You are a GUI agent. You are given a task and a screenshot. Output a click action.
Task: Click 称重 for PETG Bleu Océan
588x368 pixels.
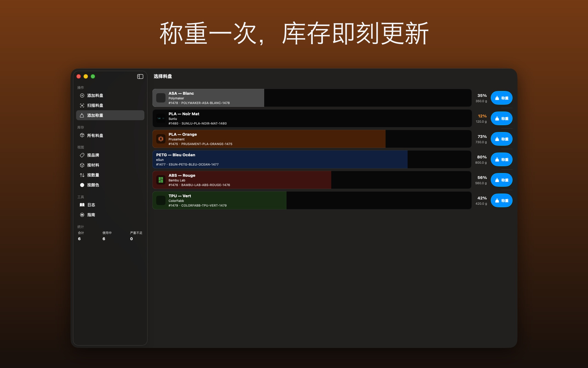coord(501,159)
